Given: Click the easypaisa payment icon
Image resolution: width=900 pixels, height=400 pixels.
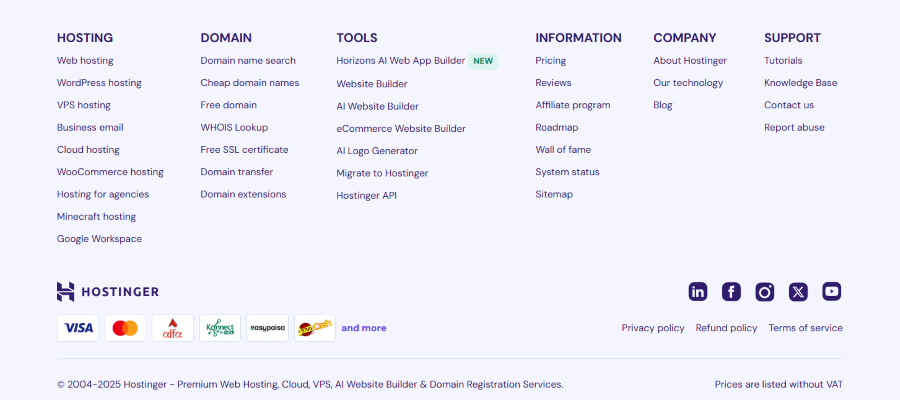Looking at the screenshot, I should point(267,328).
